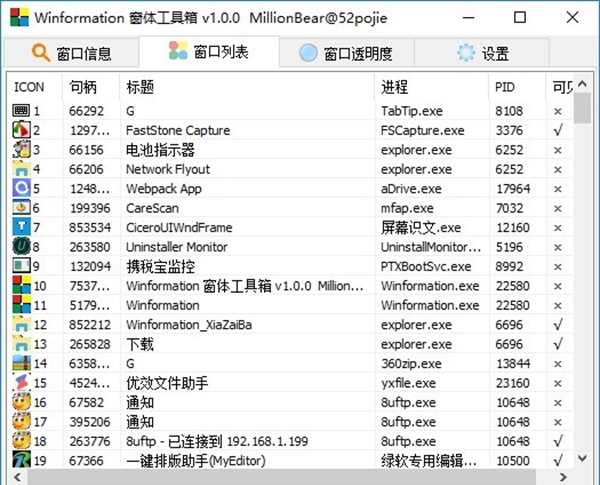Click the Uninstaller Monitor icon in row 8
600x485 pixels.
(x=21, y=247)
